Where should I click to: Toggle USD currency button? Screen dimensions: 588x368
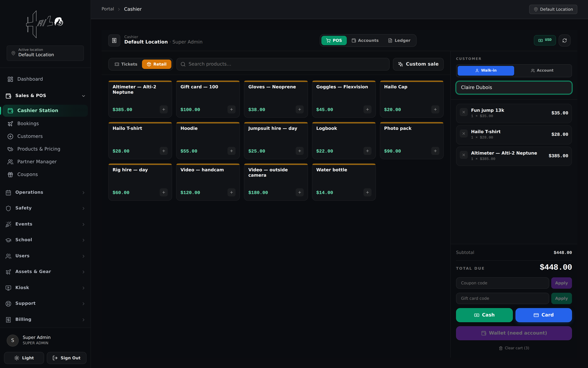pyautogui.click(x=545, y=40)
